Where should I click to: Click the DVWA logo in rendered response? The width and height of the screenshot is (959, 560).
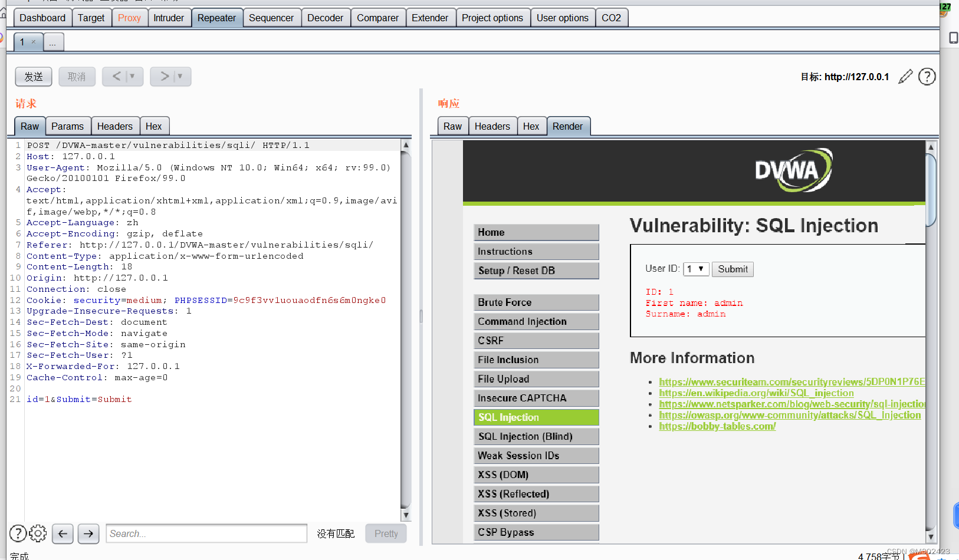tap(794, 170)
